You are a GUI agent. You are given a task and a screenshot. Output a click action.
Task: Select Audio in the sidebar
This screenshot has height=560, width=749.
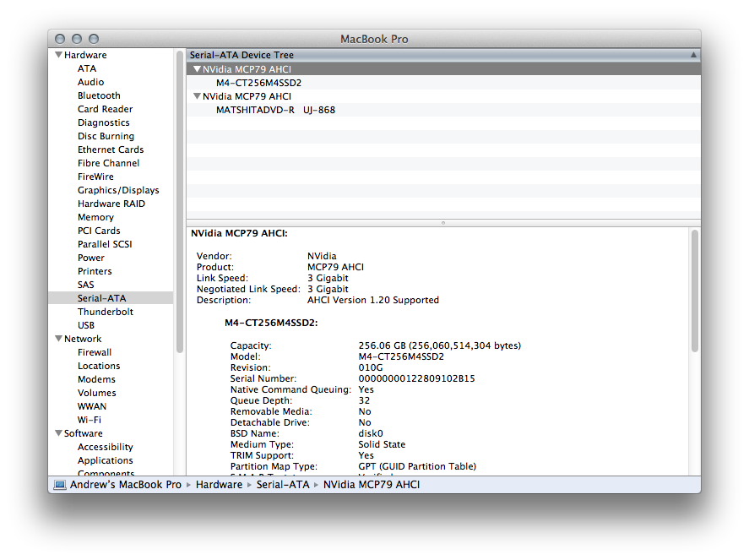[x=90, y=82]
